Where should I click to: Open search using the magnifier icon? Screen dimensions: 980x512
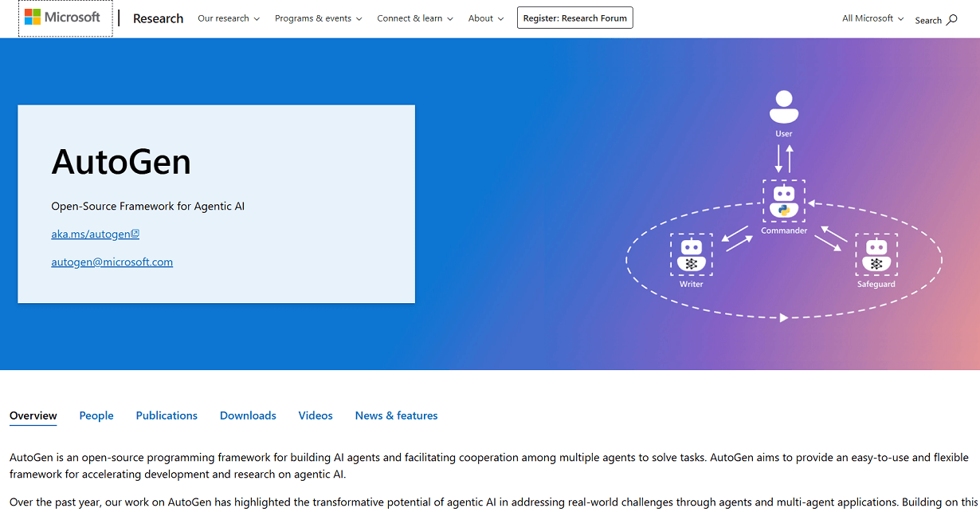(951, 20)
